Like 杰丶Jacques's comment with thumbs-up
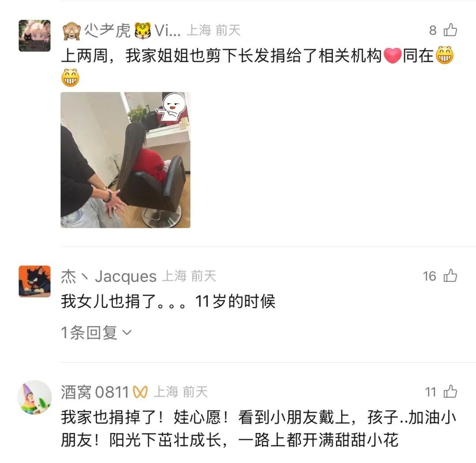Image resolution: width=476 pixels, height=463 pixels. point(450,276)
